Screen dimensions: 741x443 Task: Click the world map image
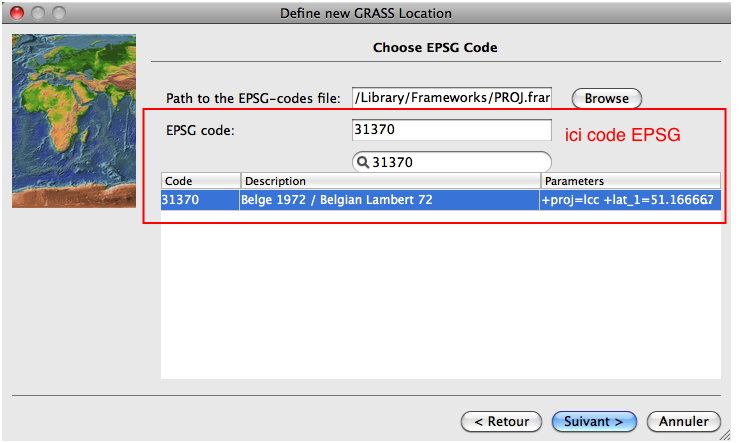click(73, 121)
